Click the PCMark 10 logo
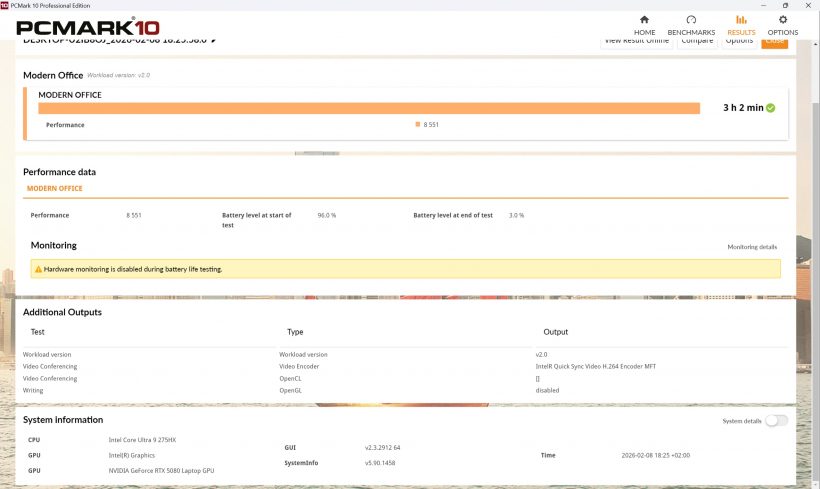Viewport: 820px width, 489px height. pos(88,27)
